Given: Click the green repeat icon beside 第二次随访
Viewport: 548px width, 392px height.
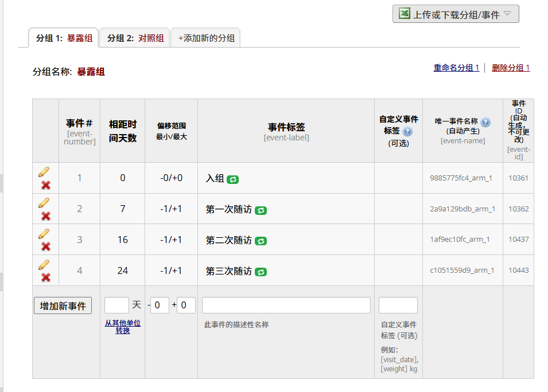Looking at the screenshot, I should click(261, 241).
